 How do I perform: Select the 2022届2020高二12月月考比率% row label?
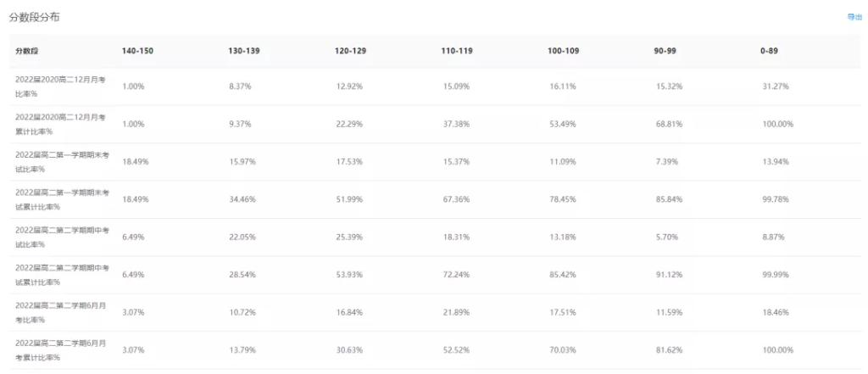tap(61, 87)
